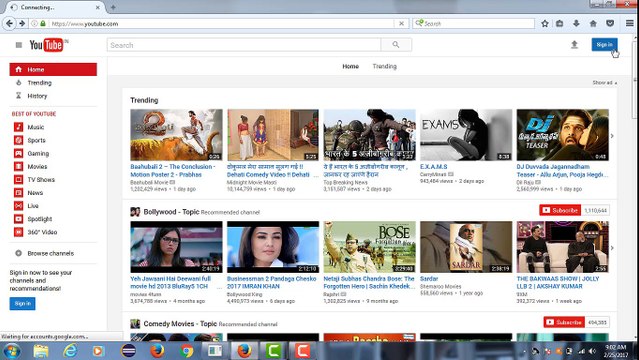Select the Music icon in sidebar
The width and height of the screenshot is (639, 360).
[18, 127]
